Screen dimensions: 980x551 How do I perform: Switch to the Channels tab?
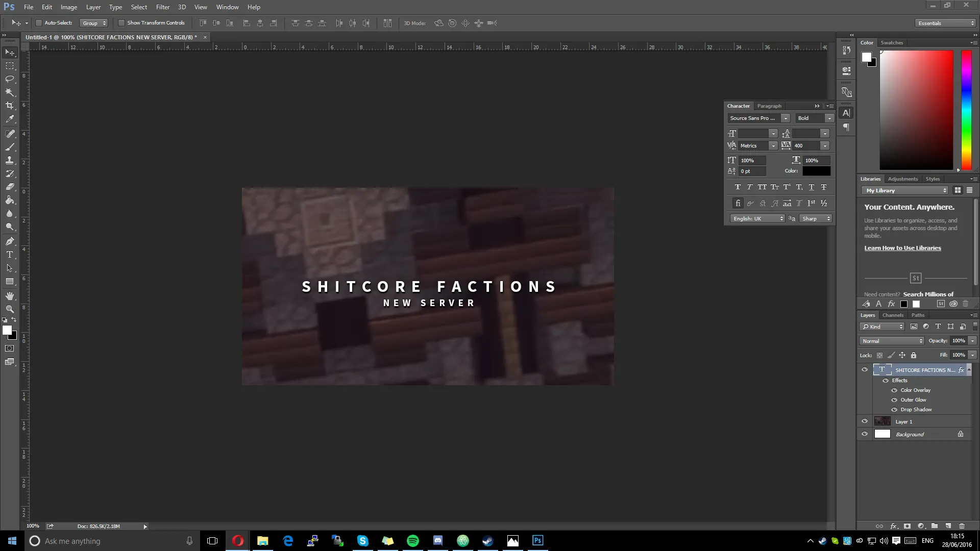893,315
